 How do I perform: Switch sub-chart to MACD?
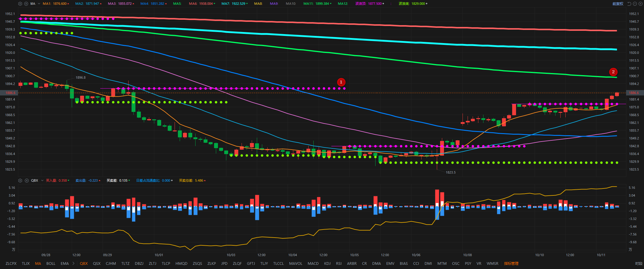(x=313, y=263)
